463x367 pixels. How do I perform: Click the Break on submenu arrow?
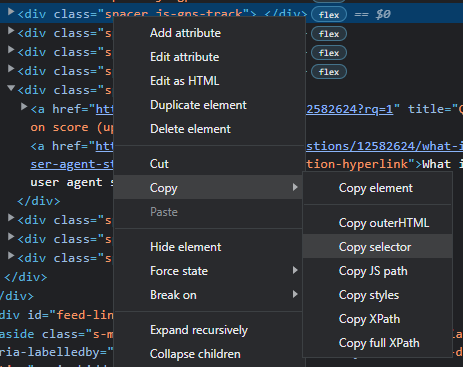point(295,294)
